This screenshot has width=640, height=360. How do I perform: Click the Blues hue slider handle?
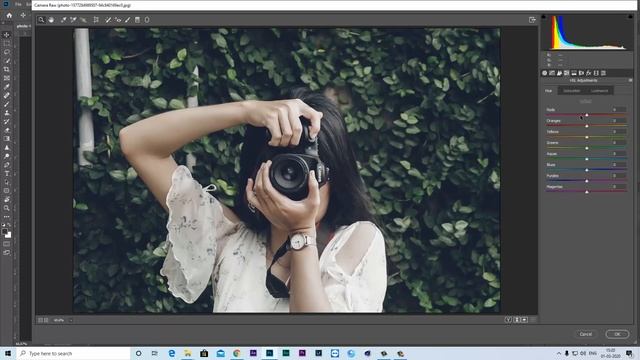587,170
